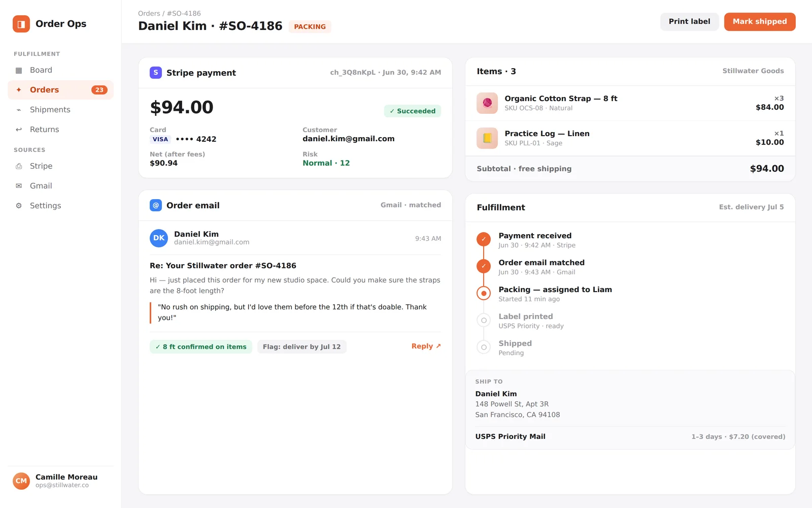This screenshot has width=812, height=508.
Task: Click the Practice Log Linen product thumbnail
Action: (x=487, y=138)
